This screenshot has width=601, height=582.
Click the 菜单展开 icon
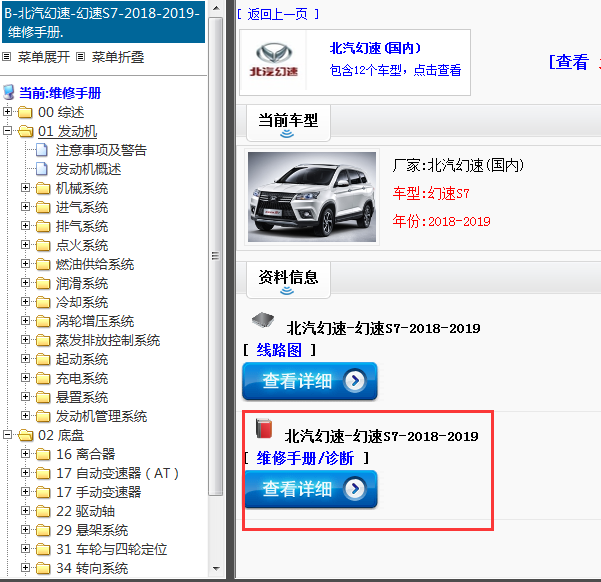coord(6,57)
